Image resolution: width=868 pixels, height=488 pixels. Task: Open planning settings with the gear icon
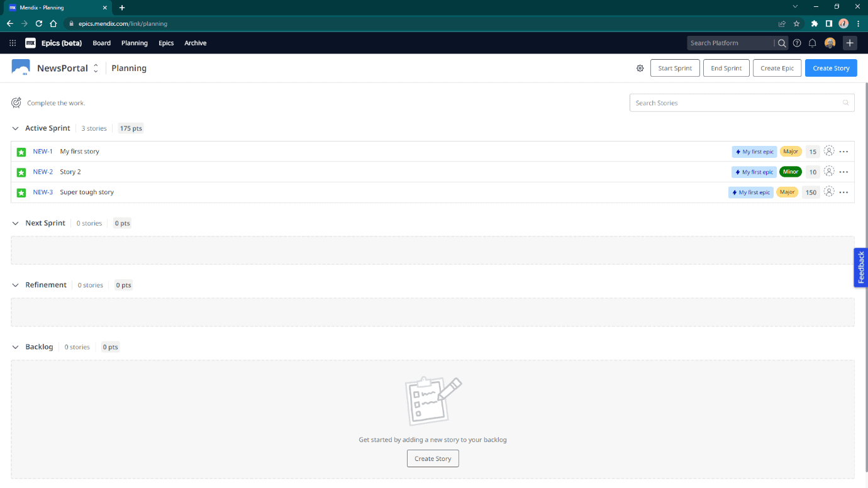click(640, 67)
